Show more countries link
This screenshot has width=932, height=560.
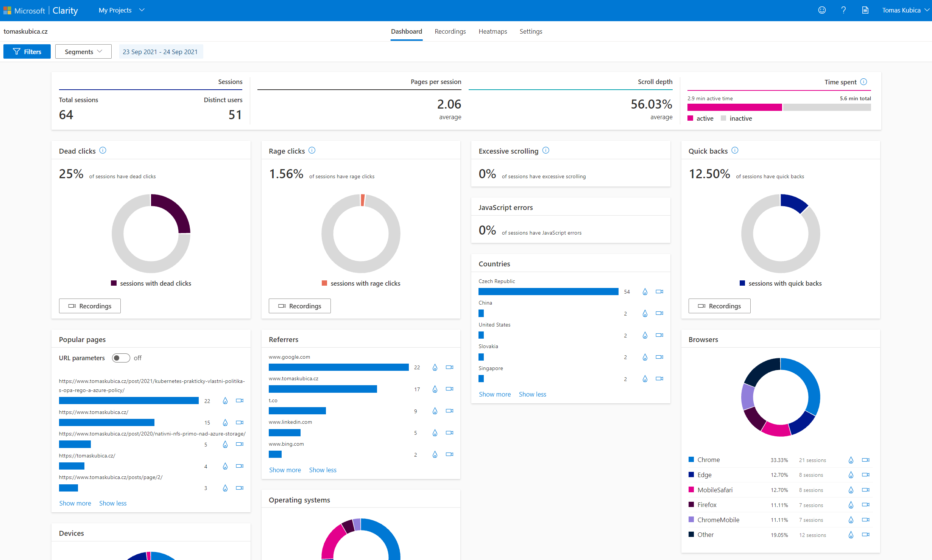[x=494, y=394]
